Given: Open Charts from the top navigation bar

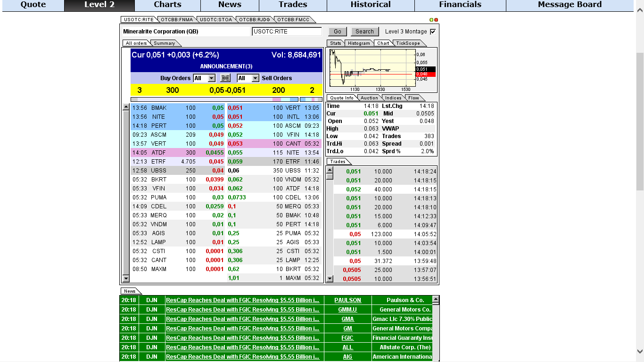Looking at the screenshot, I should click(x=167, y=5).
